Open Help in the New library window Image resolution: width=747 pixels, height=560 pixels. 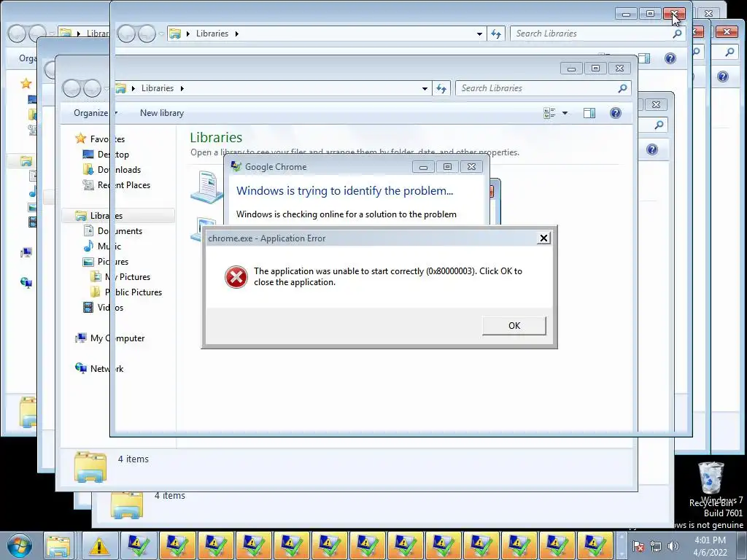(616, 113)
